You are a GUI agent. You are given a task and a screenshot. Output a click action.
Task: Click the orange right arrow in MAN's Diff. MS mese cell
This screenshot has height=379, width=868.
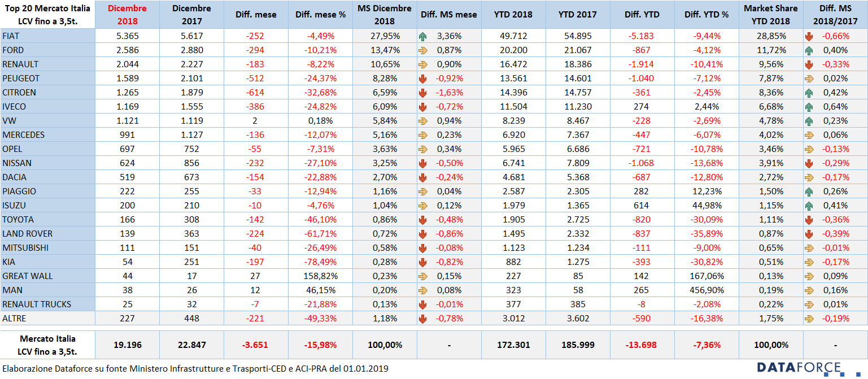423,290
